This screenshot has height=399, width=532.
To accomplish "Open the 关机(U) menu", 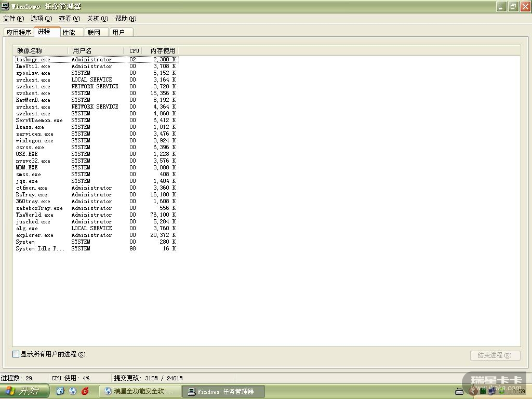I will click(x=97, y=19).
